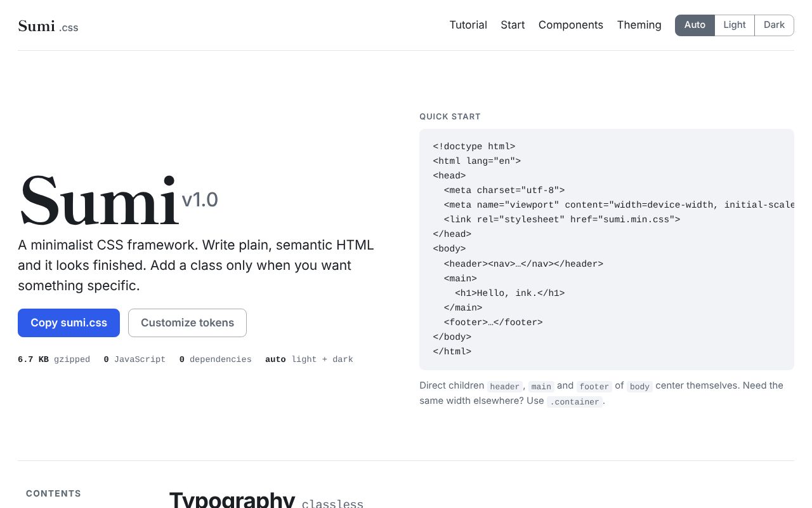Click the "0 dependencies" stat
This screenshot has height=508, width=812.
[x=215, y=359]
